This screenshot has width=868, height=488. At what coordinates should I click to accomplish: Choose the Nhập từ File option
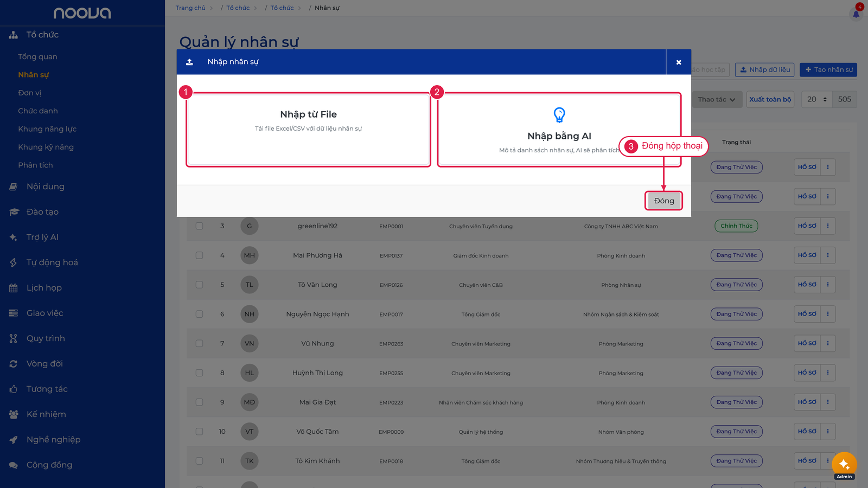[x=308, y=130]
